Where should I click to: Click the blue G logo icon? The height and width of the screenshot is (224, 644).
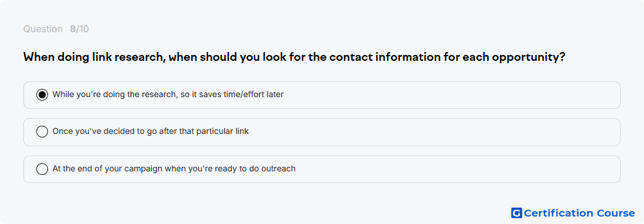click(516, 213)
